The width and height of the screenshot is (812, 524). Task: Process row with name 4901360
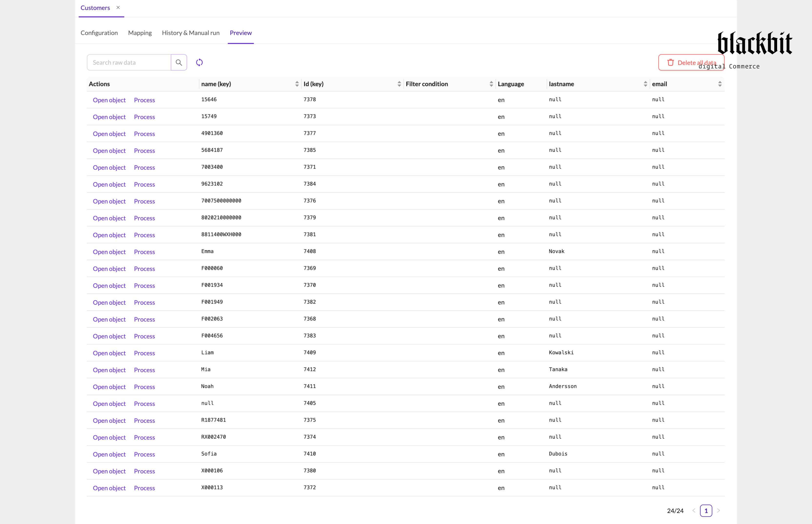pos(144,134)
